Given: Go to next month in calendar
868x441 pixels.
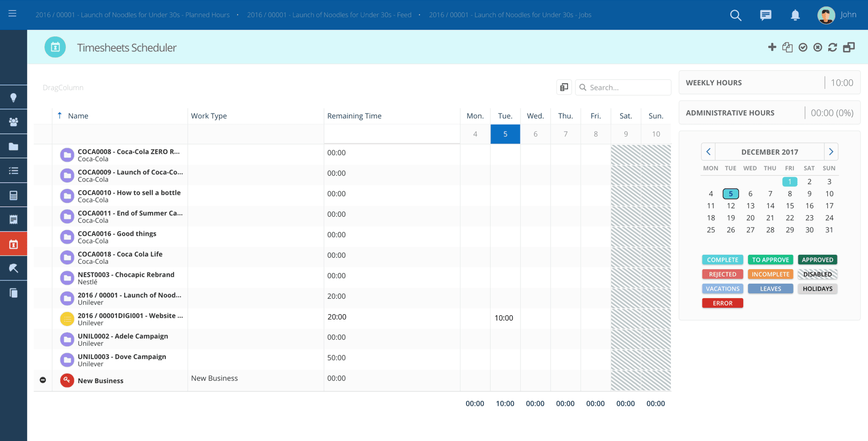Looking at the screenshot, I should pyautogui.click(x=831, y=151).
